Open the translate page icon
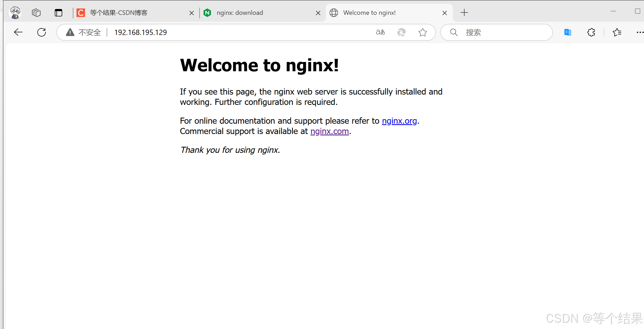Screen dimensions: 644x329 pyautogui.click(x=380, y=32)
